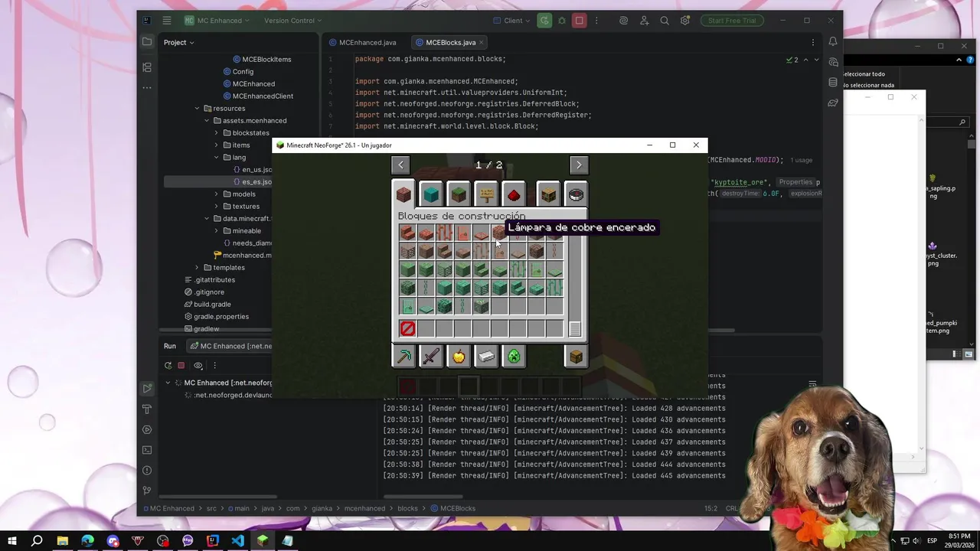Click the blocks breadcrumb in status bar
This screenshot has width=980, height=551.
pos(407,508)
